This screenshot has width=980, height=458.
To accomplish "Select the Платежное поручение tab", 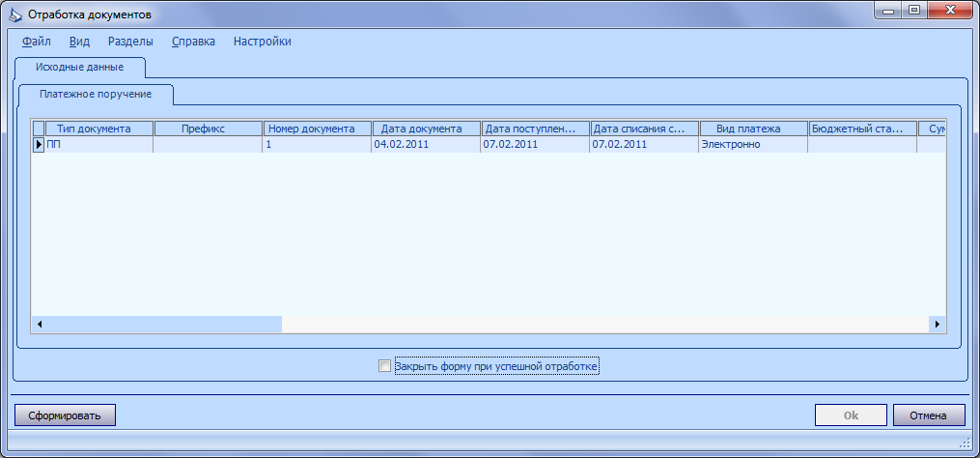I will click(x=96, y=95).
